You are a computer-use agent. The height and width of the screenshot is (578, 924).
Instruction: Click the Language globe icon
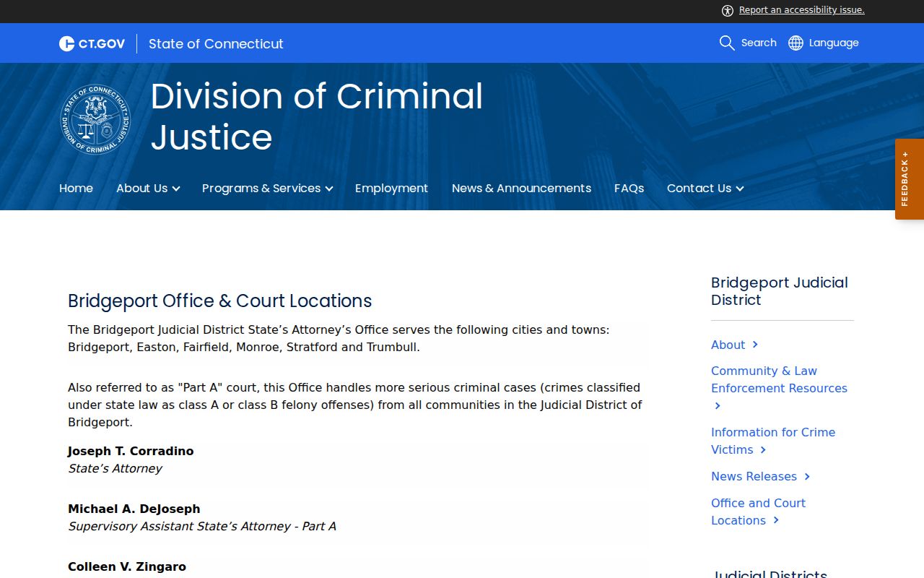point(796,43)
